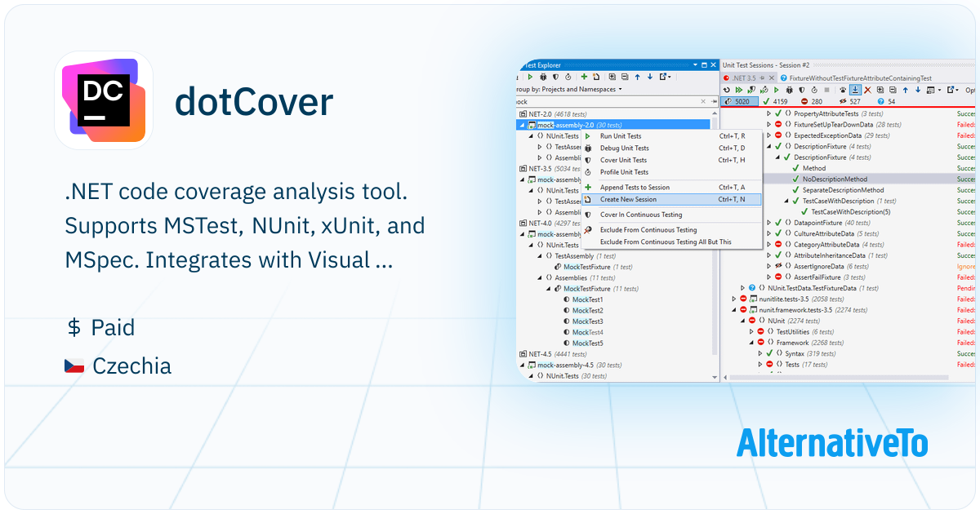Choose Exclude From Continuous Testing All But This
The height and width of the screenshot is (514, 980).
coord(672,241)
